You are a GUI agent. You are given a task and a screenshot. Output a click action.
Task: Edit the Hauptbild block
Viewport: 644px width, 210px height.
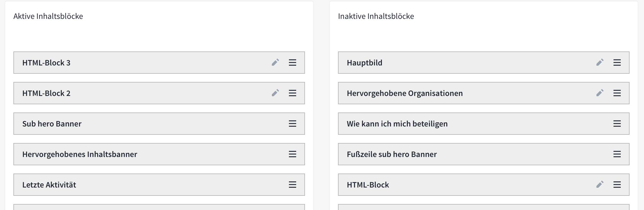pos(600,62)
